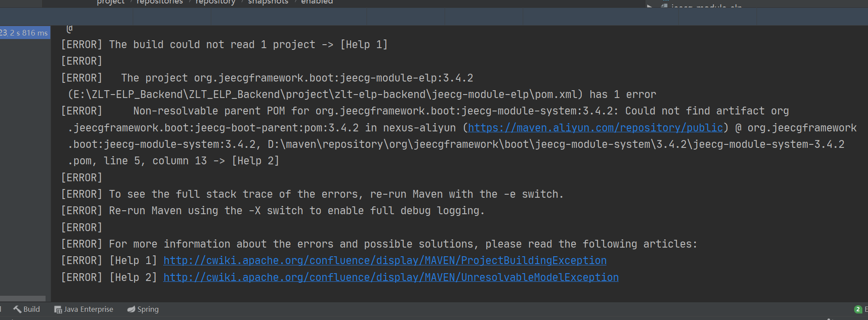Click the 'Non-resolvable parent POM' error line
Viewport: 868px width, 320px height.
pos(425,111)
